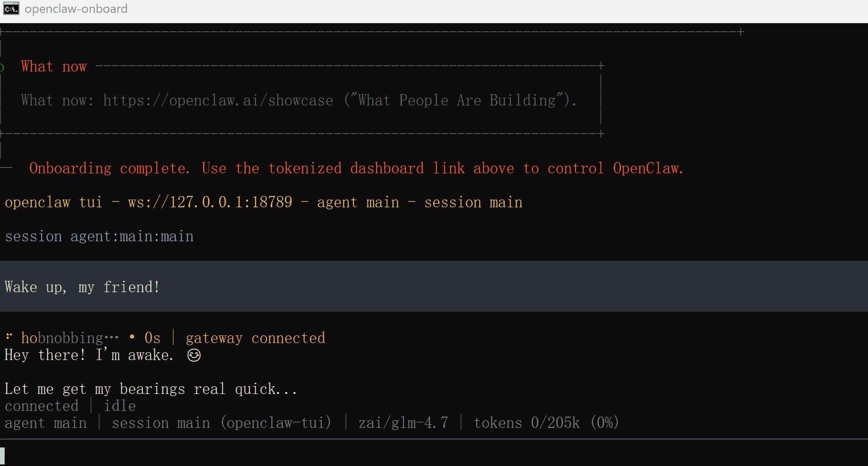
Task: Click the tokens 0/205k usage counter
Action: [x=546, y=423]
